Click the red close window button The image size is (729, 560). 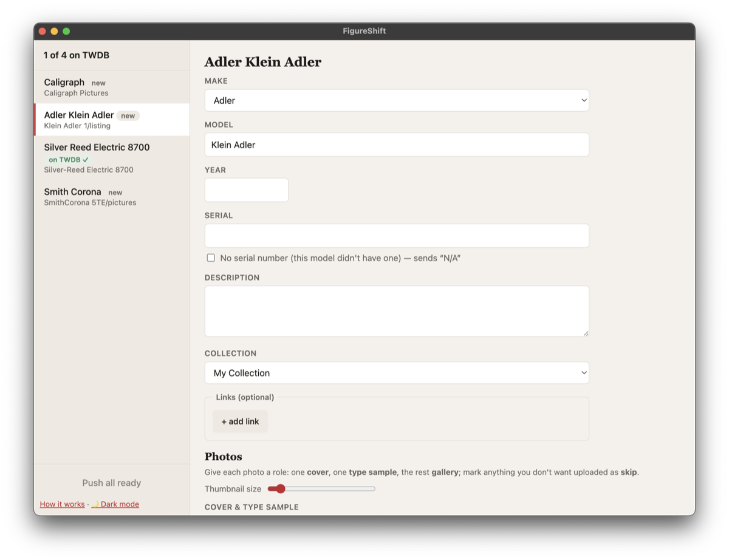click(x=43, y=31)
